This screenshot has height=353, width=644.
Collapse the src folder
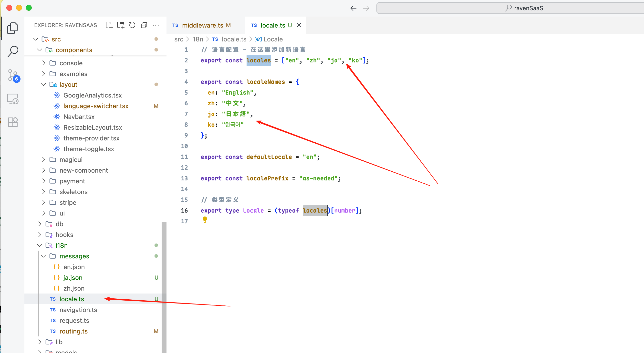(x=36, y=39)
